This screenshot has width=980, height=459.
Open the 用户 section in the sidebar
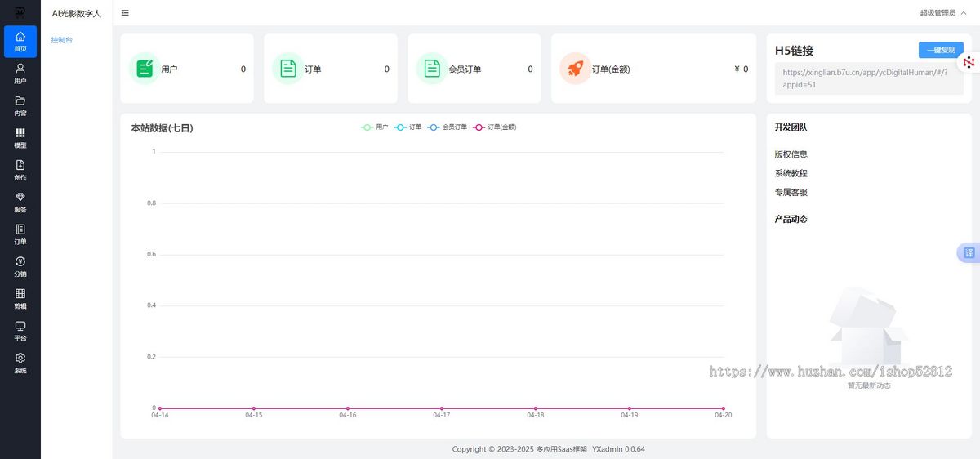(x=20, y=74)
